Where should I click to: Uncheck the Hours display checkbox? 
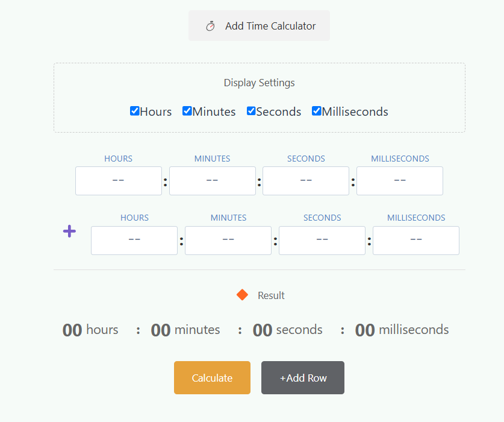(x=134, y=111)
